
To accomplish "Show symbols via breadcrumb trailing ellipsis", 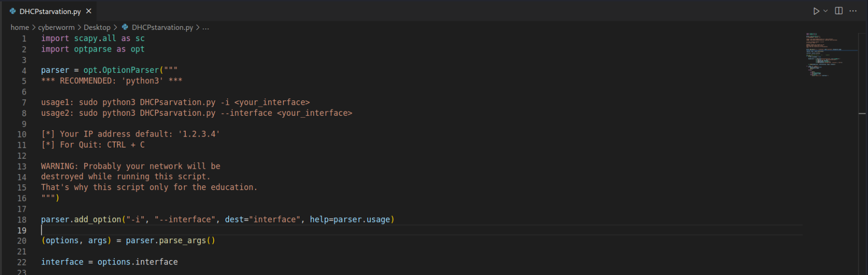I will pos(206,27).
